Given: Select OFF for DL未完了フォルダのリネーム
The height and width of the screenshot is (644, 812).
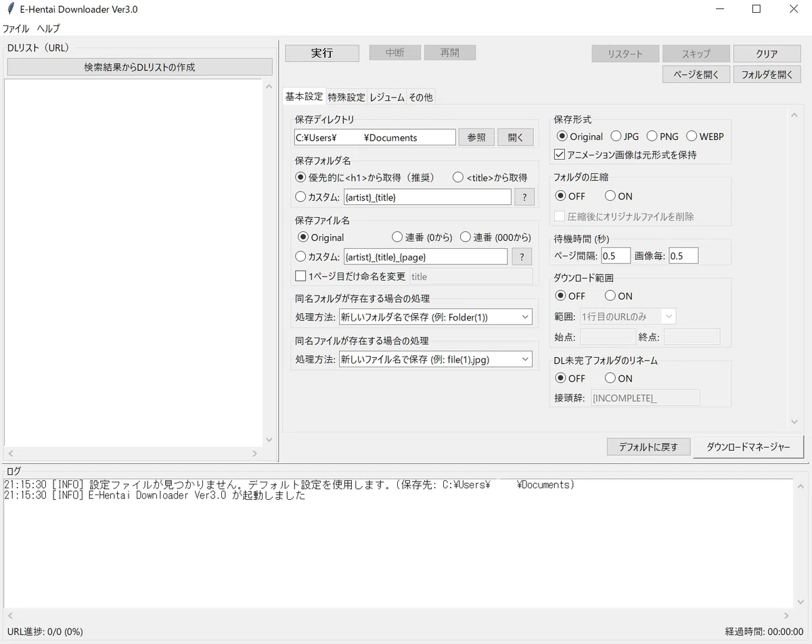Looking at the screenshot, I should [x=570, y=378].
